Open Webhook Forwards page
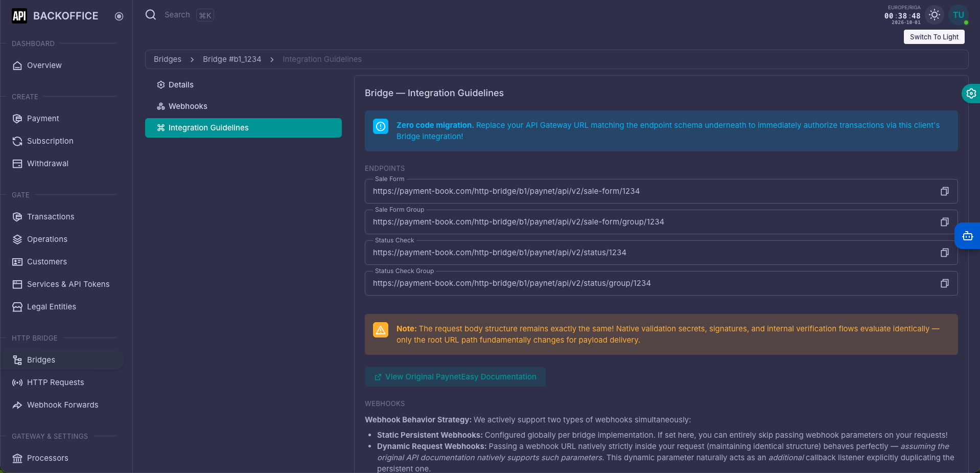The height and width of the screenshot is (473, 980). coord(62,405)
